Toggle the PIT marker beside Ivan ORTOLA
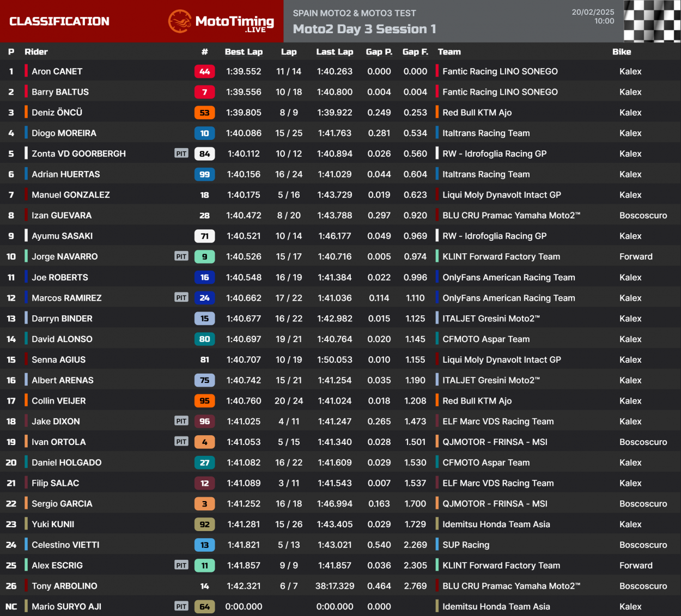This screenshot has width=681, height=616. tap(181, 442)
